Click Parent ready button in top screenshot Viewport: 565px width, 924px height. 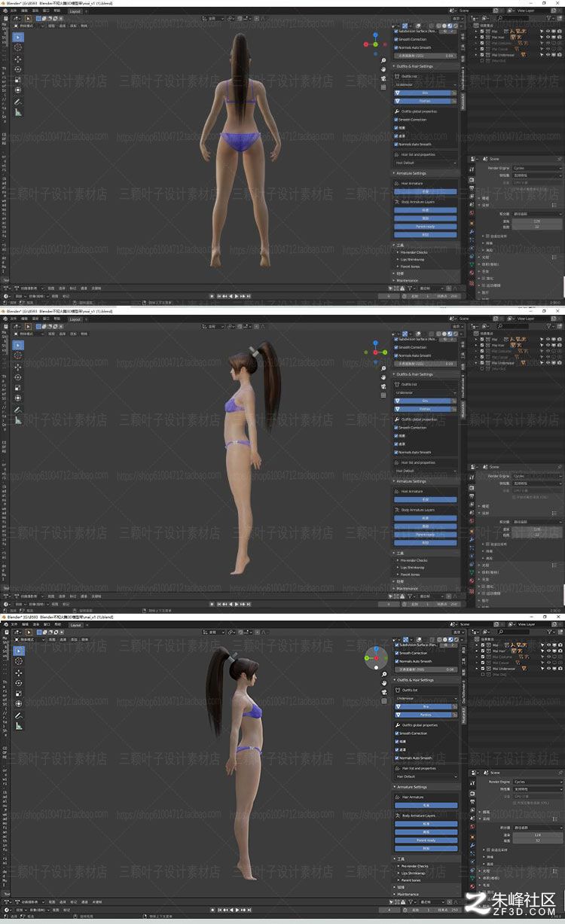click(x=426, y=227)
